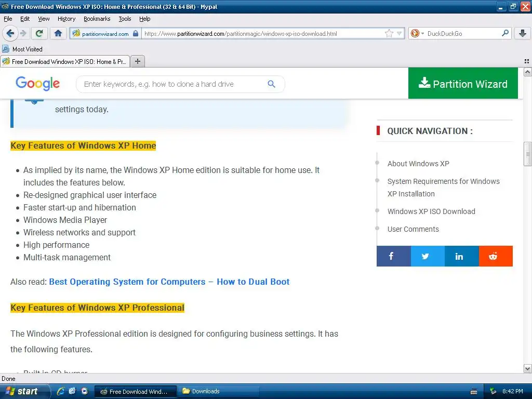This screenshot has height=399, width=532.
Task: Open the View menu
Action: point(44,19)
